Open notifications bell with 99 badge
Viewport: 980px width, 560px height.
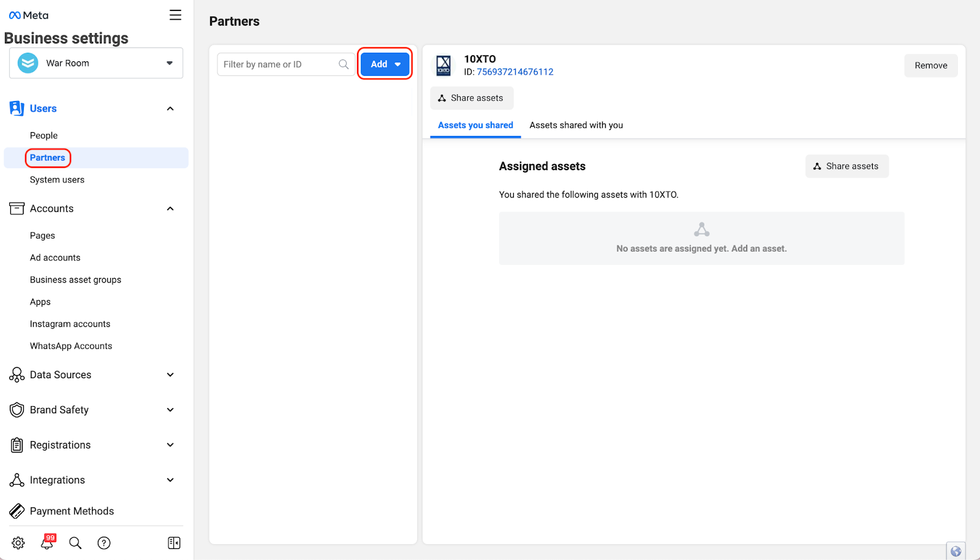(x=47, y=542)
